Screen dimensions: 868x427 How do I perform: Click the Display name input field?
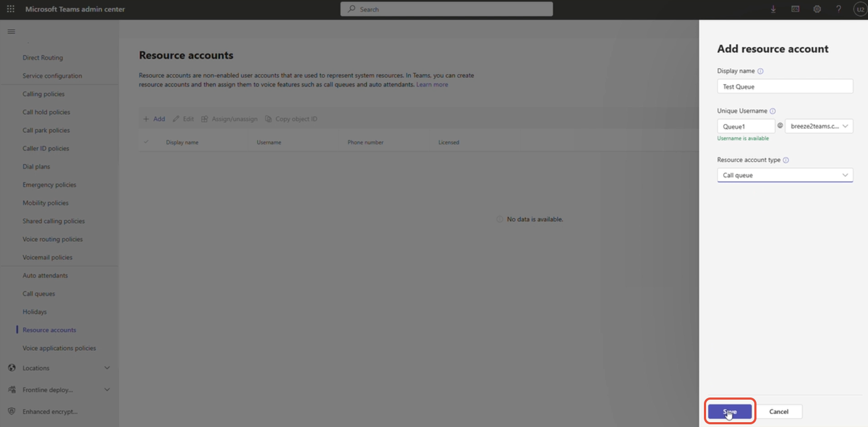click(x=785, y=86)
